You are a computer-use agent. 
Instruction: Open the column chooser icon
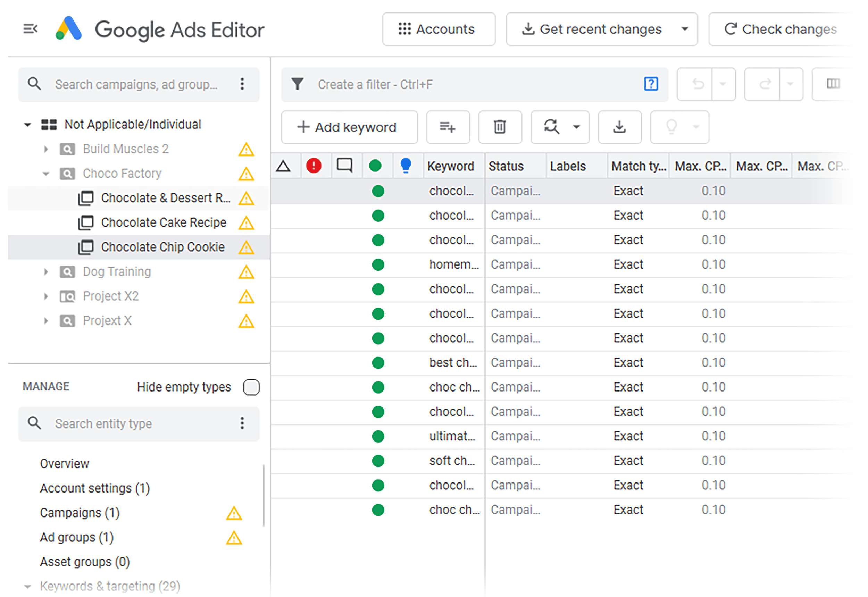(x=833, y=84)
